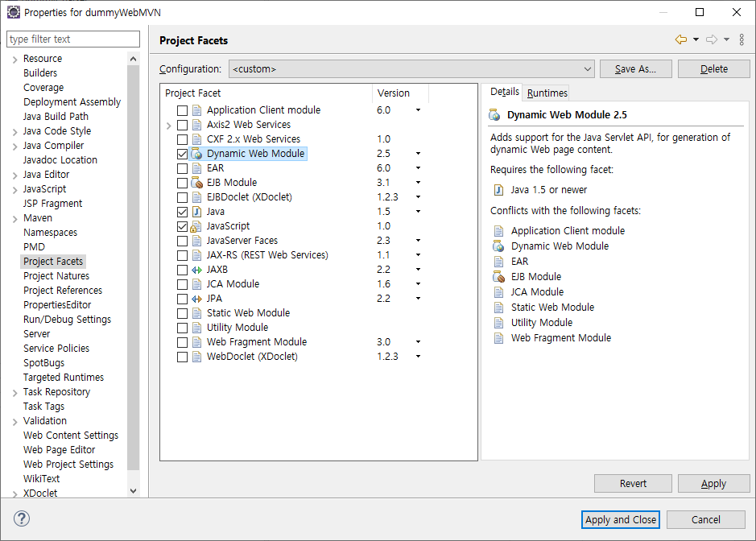Click the Project Facet column header
This screenshot has width=756, height=541.
[266, 93]
